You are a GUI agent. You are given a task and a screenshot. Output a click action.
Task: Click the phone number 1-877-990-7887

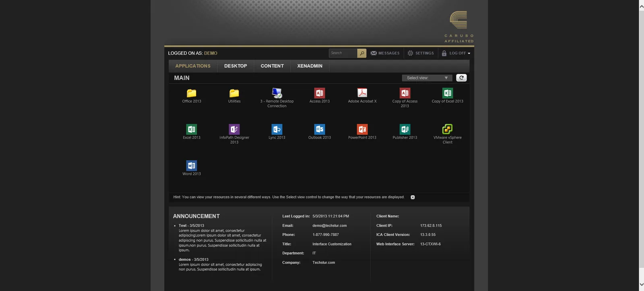tap(326, 235)
